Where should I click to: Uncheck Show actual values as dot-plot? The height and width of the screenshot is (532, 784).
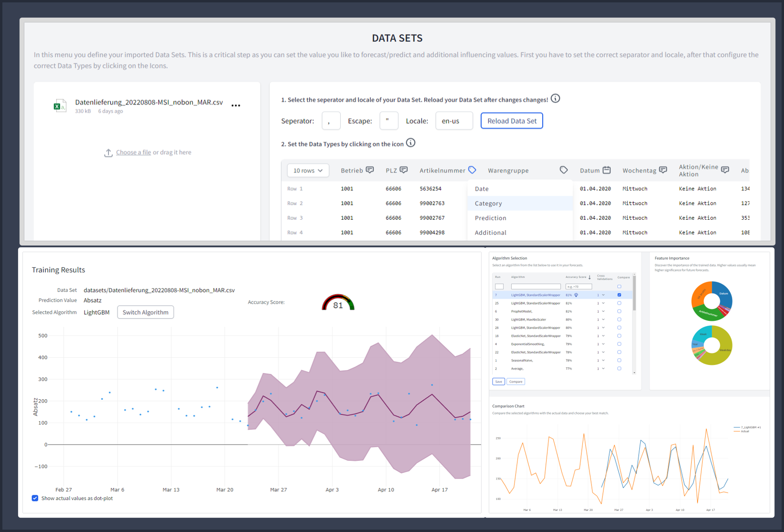(35, 498)
